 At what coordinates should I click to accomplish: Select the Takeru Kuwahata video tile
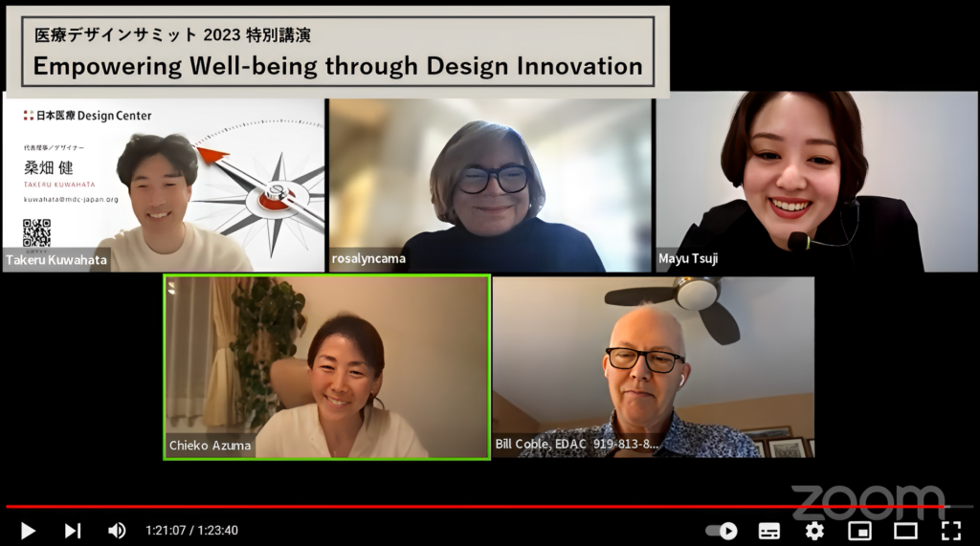(x=164, y=185)
